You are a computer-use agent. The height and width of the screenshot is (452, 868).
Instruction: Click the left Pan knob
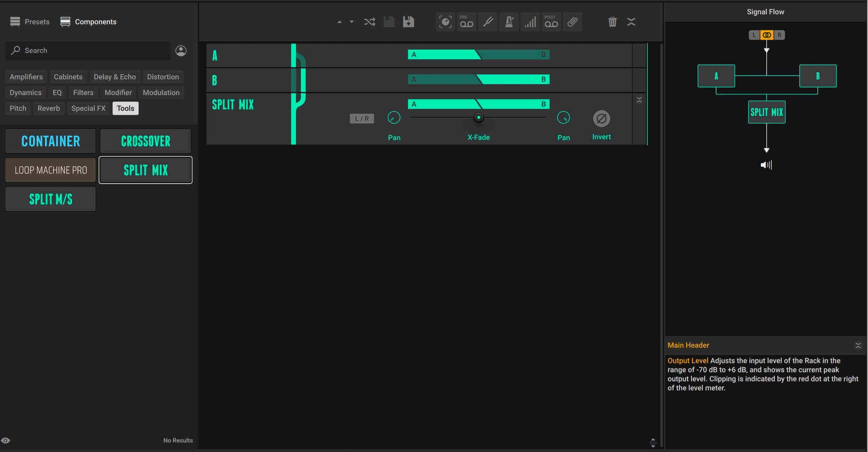tap(394, 118)
